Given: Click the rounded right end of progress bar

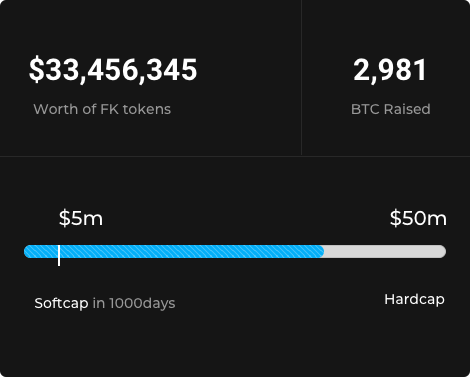Looking at the screenshot, I should click(442, 251).
